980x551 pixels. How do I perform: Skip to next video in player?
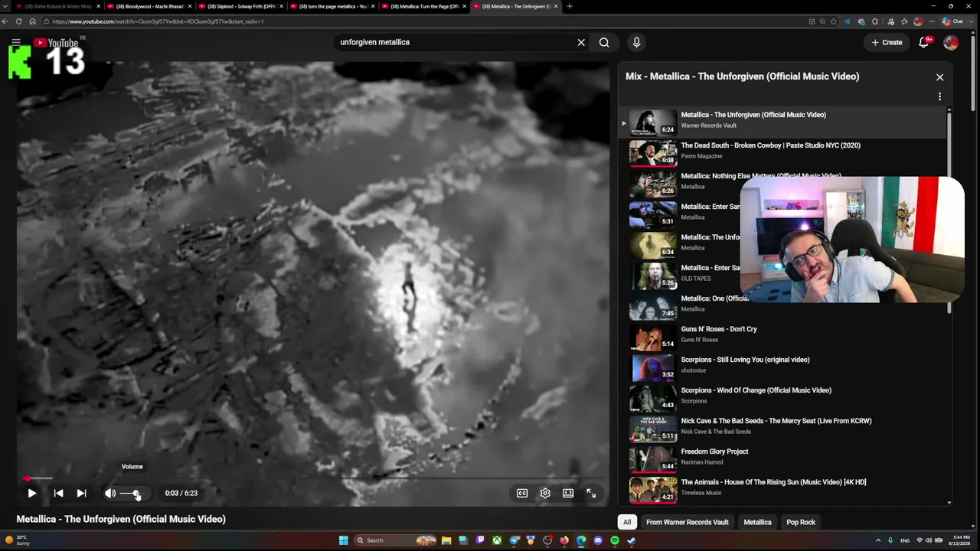(81, 494)
